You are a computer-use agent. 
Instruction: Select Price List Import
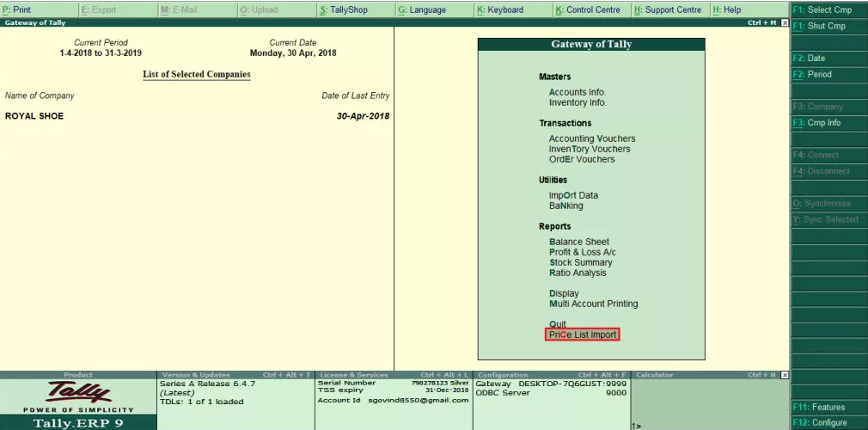point(581,335)
